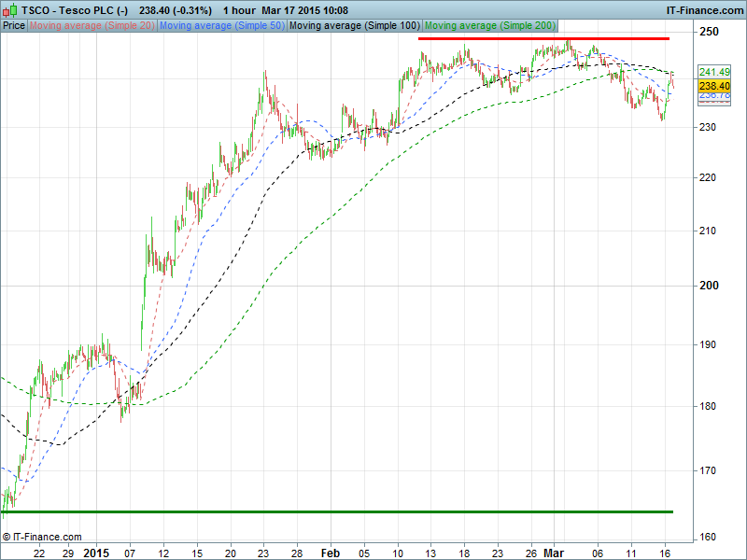Screen dimensions: 747x560
Task: Click the candlestick chart icon in title bar
Action: pos(10,10)
